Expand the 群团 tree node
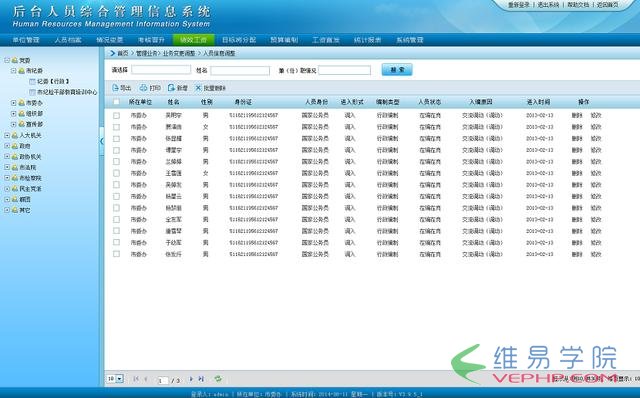The height and width of the screenshot is (398, 640). [7, 199]
